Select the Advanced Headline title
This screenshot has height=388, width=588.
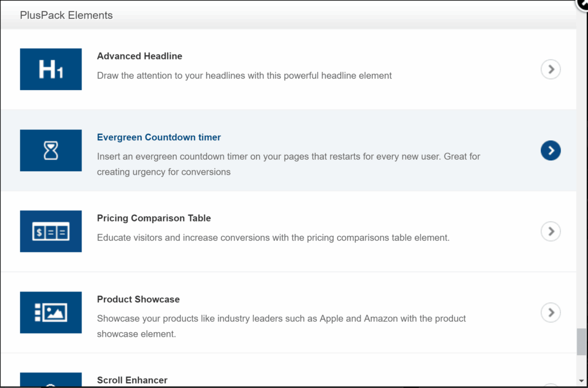pyautogui.click(x=140, y=56)
